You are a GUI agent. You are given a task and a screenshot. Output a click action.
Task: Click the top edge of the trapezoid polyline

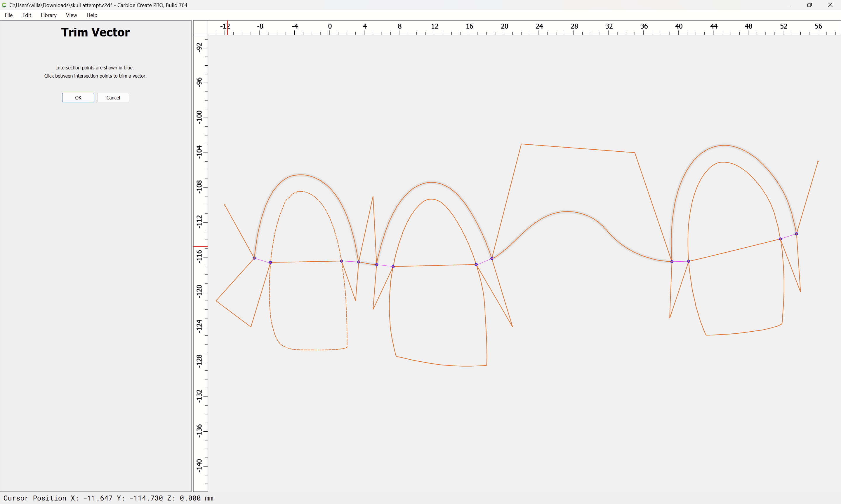[578, 148]
